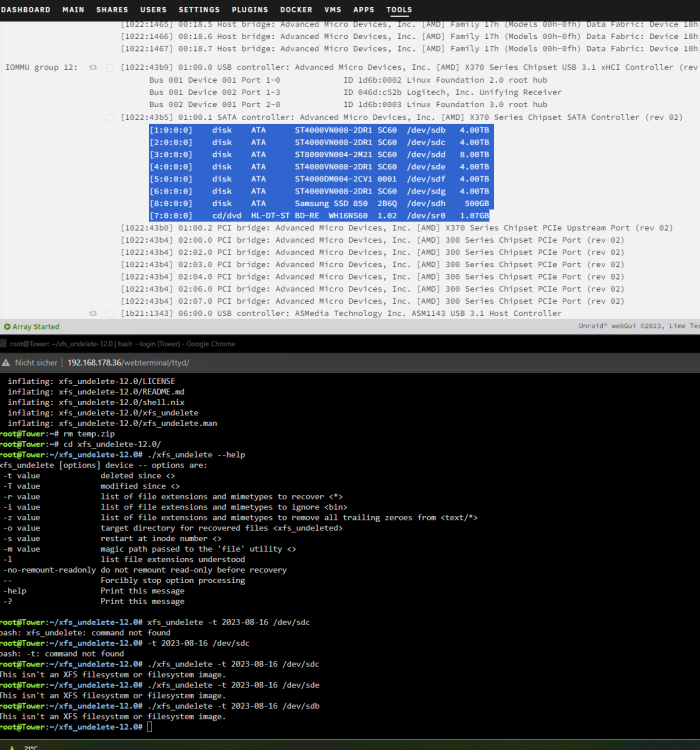Tick the checkbox for the 06:00.0 ASMedia USB controller

click(110, 313)
